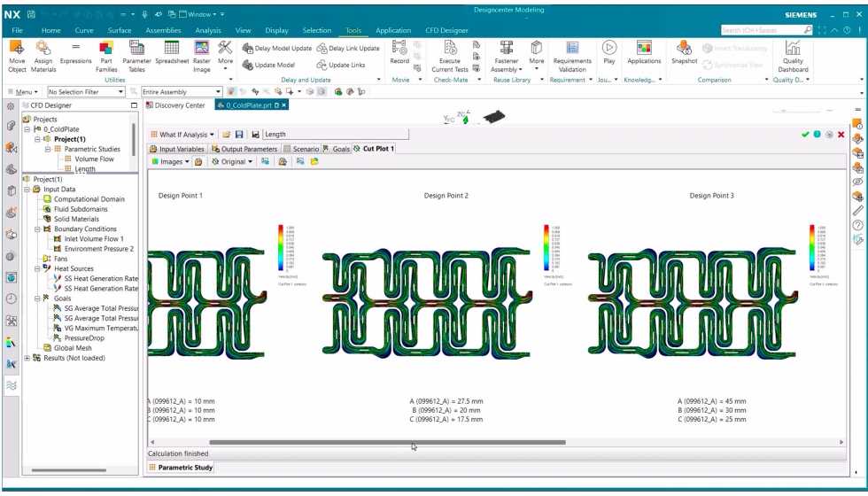Select Environment Pressure 2 item
The height and width of the screenshot is (496, 868).
(99, 249)
